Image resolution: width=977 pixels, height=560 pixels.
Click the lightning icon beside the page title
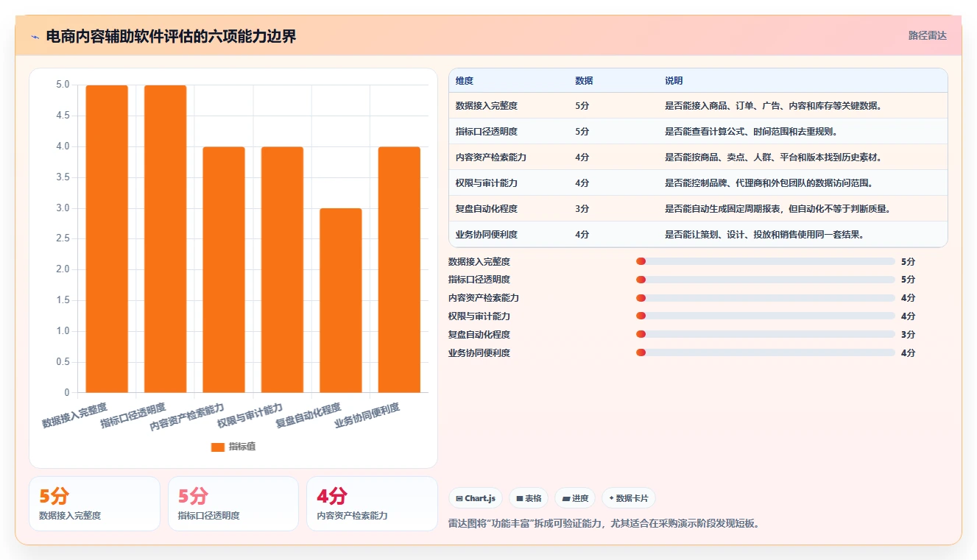[x=35, y=37]
